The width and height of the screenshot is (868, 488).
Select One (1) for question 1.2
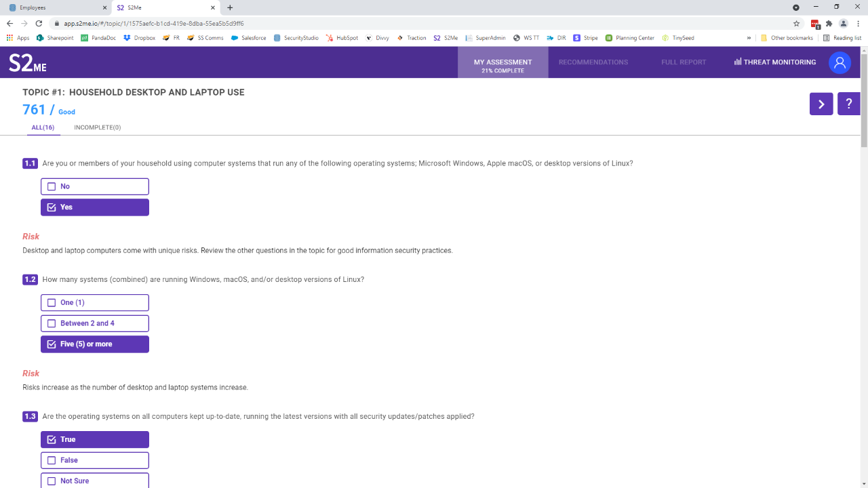point(94,302)
